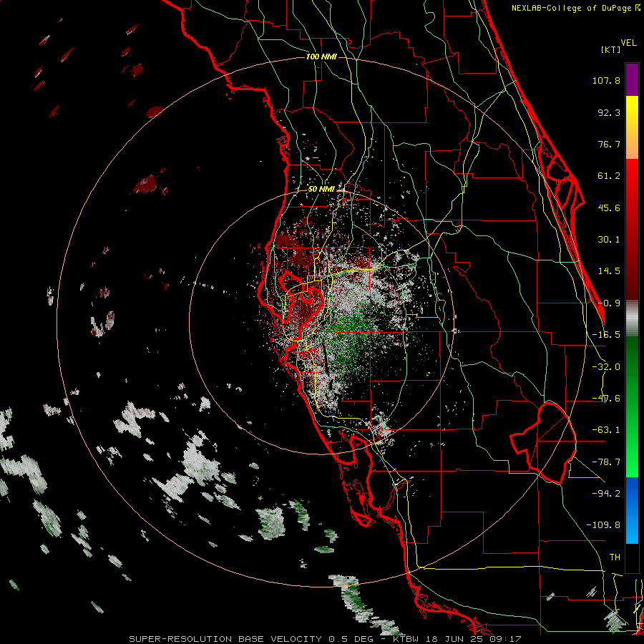Click the -32.0 scale value
Screen dimensions: 644x644
[x=606, y=367]
